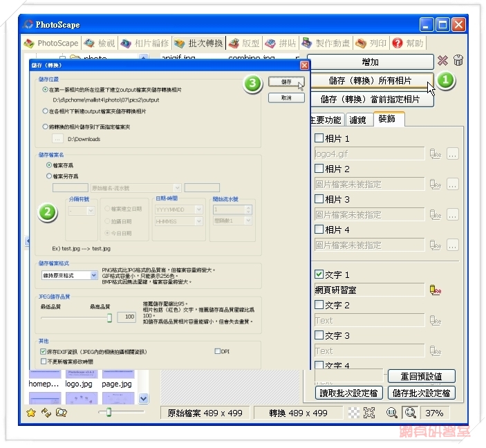
Task: Close the 儲存（轉換）dialog
Action: [x=304, y=65]
